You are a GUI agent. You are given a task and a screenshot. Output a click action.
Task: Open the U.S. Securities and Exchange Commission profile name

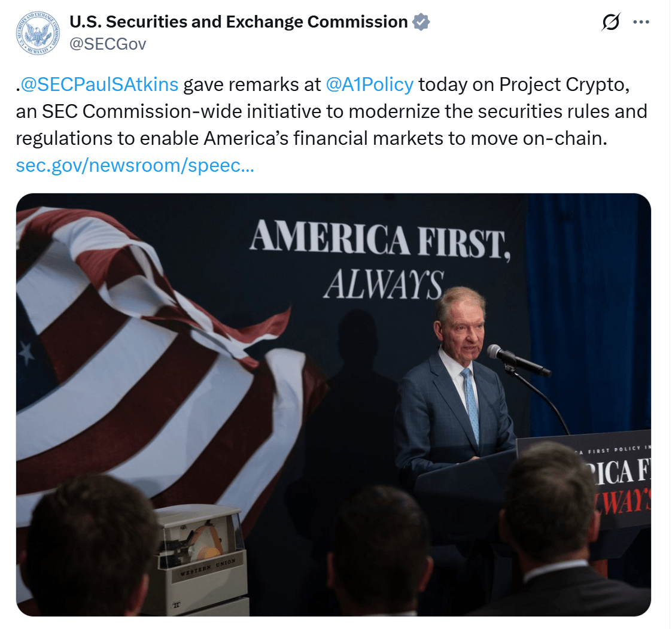(x=239, y=22)
